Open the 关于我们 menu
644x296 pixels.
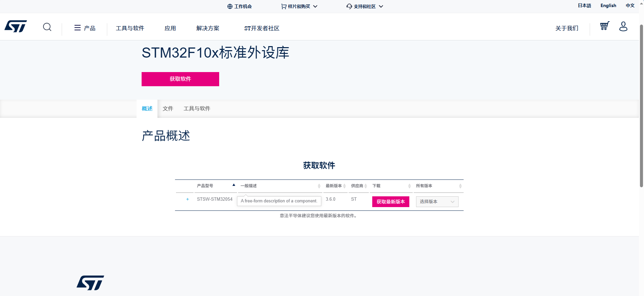(567, 28)
